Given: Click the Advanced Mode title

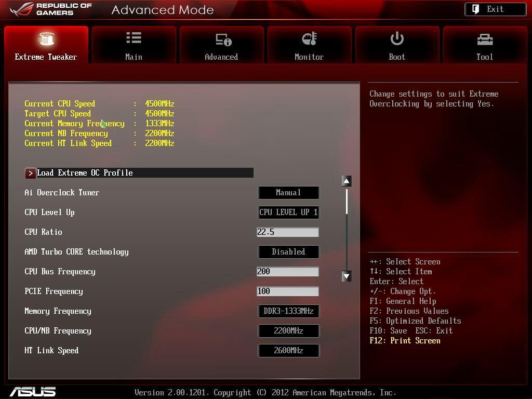Looking at the screenshot, I should pyautogui.click(x=163, y=10).
